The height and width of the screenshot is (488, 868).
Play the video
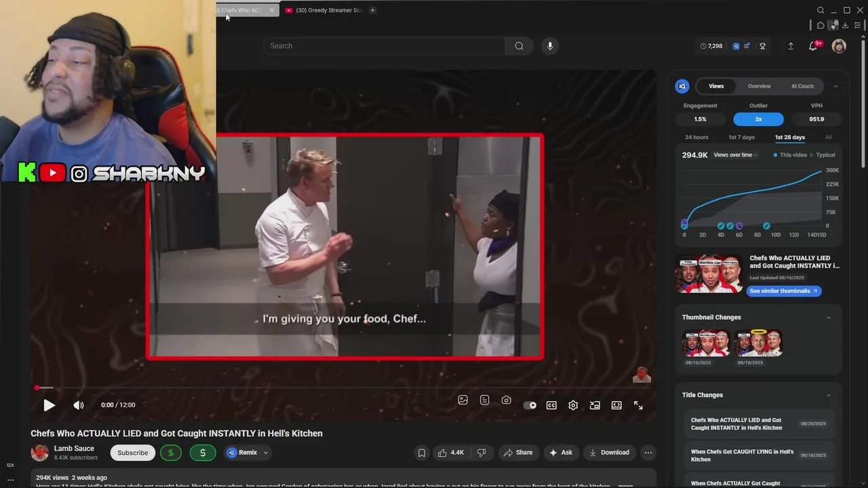[x=49, y=405]
